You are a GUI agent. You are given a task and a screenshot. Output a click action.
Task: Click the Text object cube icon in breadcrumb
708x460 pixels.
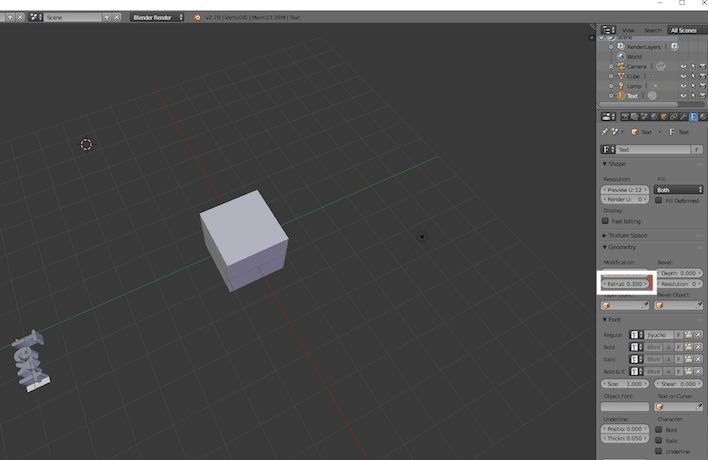pos(634,132)
